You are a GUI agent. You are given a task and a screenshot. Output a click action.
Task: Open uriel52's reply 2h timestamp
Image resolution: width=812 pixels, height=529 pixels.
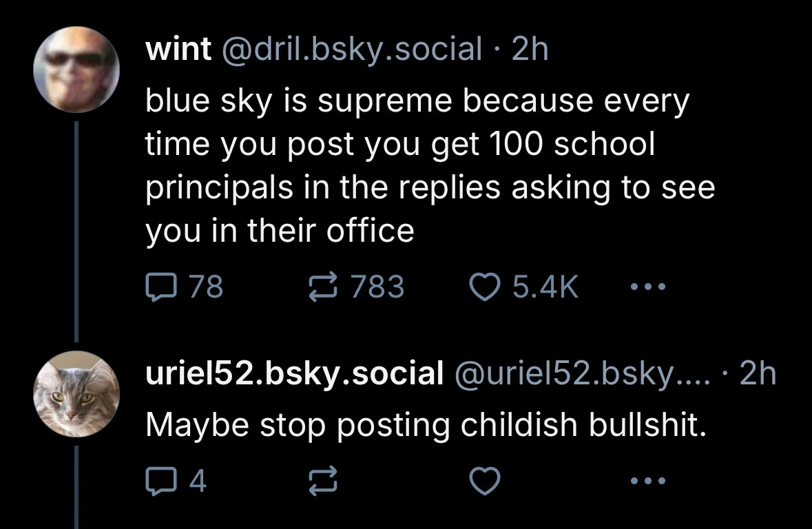758,373
